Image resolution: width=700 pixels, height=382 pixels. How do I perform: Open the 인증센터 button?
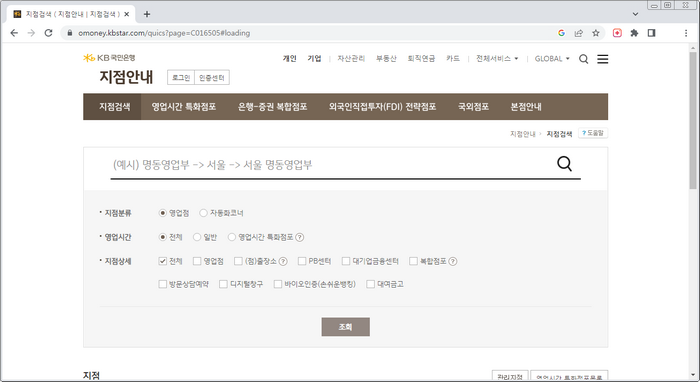212,78
